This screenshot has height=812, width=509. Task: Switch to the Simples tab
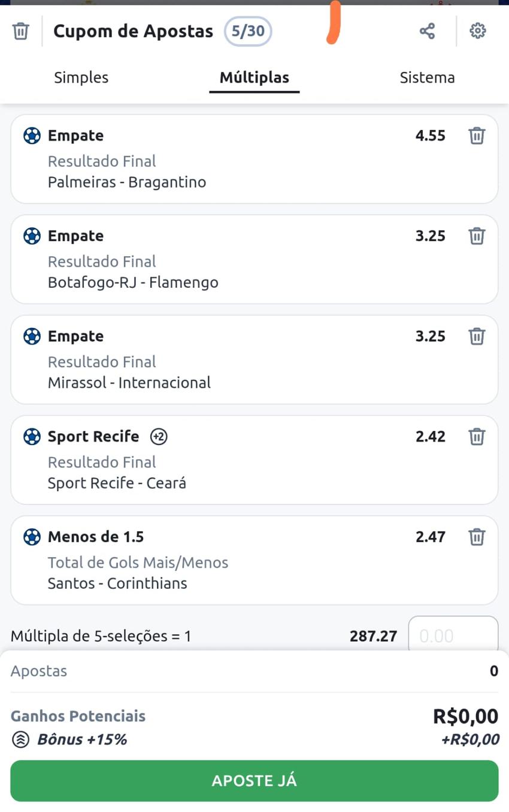pyautogui.click(x=81, y=78)
